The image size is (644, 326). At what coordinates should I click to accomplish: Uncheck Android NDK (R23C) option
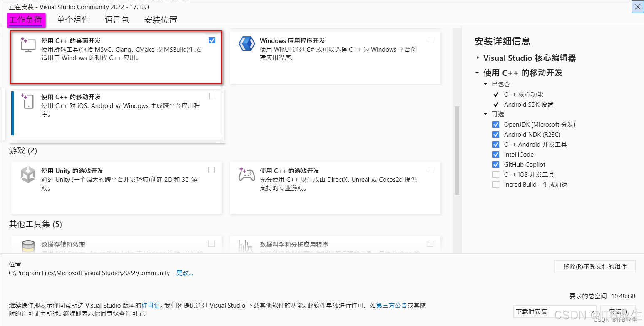(496, 135)
